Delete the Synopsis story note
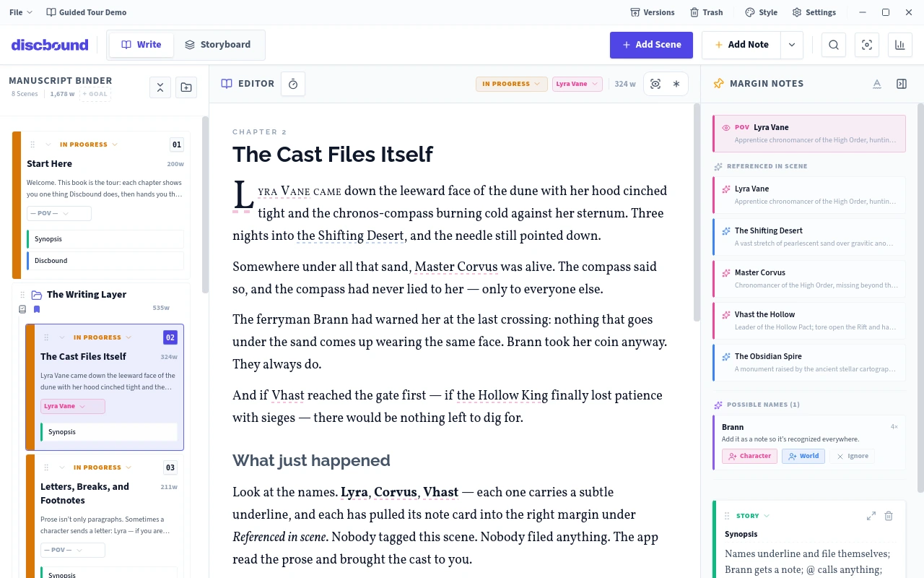 click(889, 516)
